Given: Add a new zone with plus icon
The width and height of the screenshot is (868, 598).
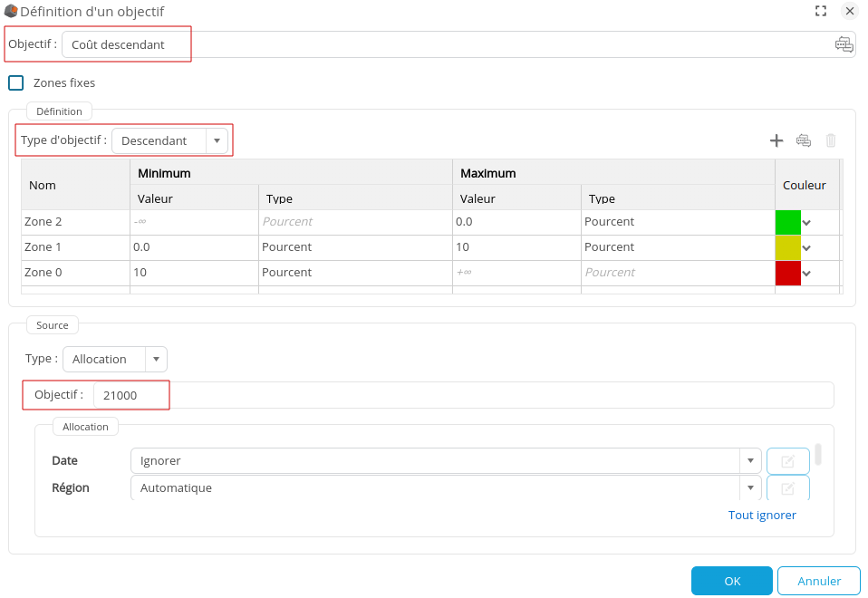Looking at the screenshot, I should coord(776,140).
